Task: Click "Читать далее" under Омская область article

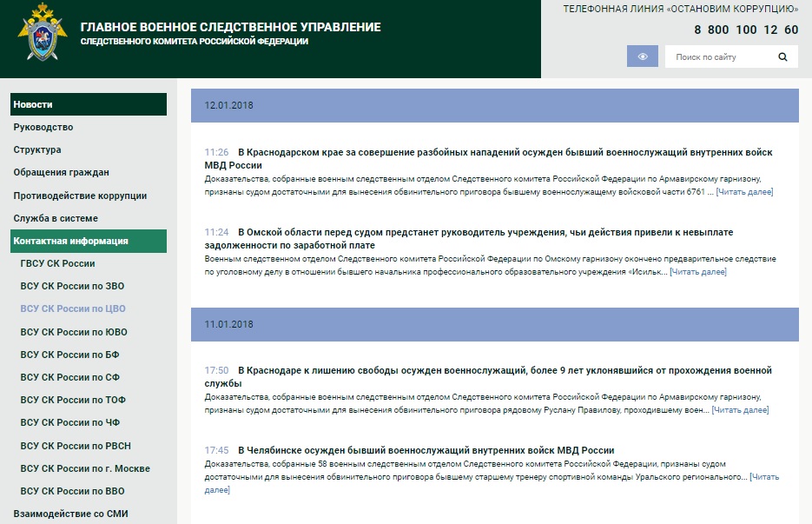Action: pos(698,272)
